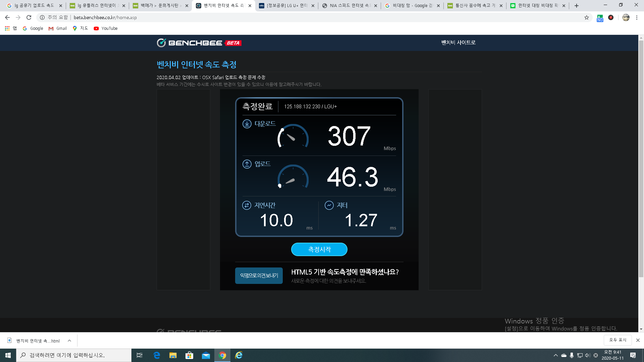Viewport: 644px width, 362px height.
Task: Bookmark this page with the star icon
Action: [x=587, y=17]
